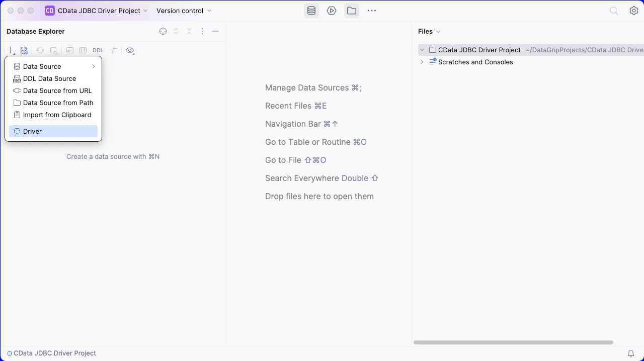Click the Files tool window folder icon
644x361 pixels.
click(x=352, y=11)
